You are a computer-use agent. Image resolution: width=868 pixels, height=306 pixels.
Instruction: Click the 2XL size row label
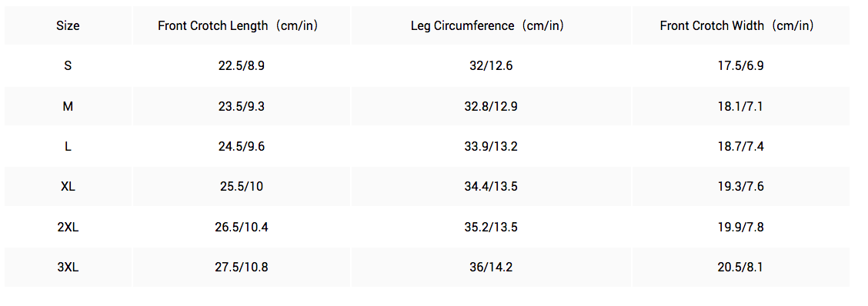coord(68,227)
